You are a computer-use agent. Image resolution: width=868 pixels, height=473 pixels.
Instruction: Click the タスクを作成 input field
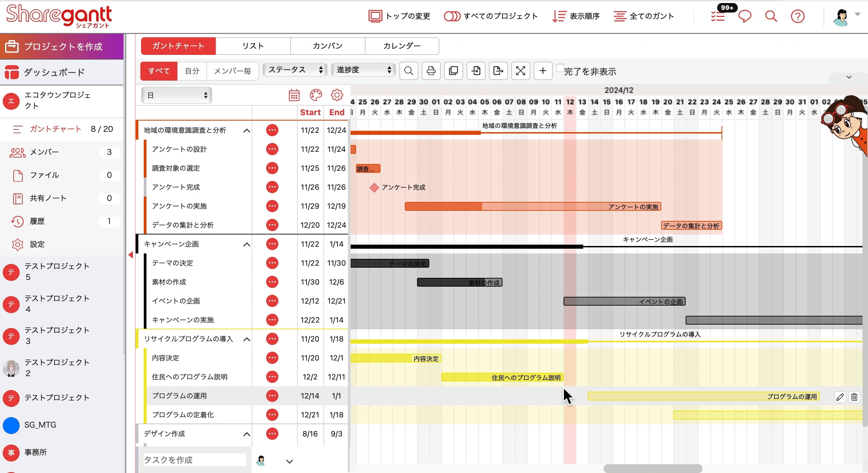(195, 460)
